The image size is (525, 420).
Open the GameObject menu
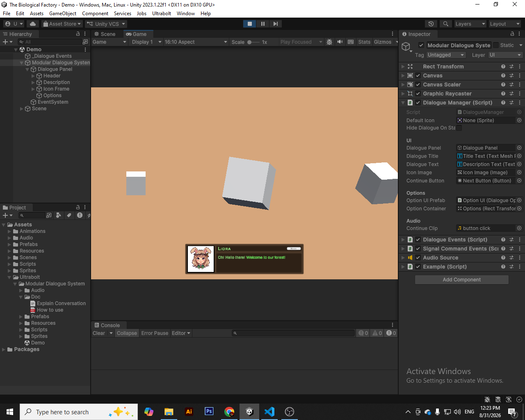(x=63, y=14)
